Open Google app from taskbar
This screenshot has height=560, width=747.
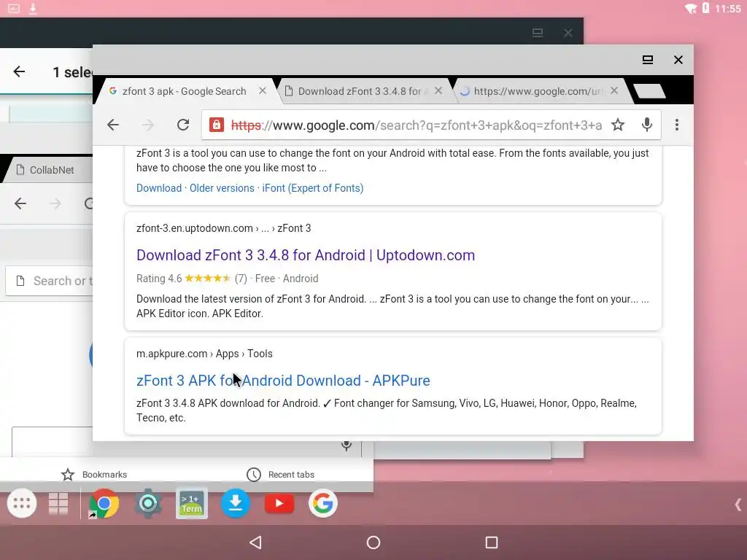click(323, 503)
